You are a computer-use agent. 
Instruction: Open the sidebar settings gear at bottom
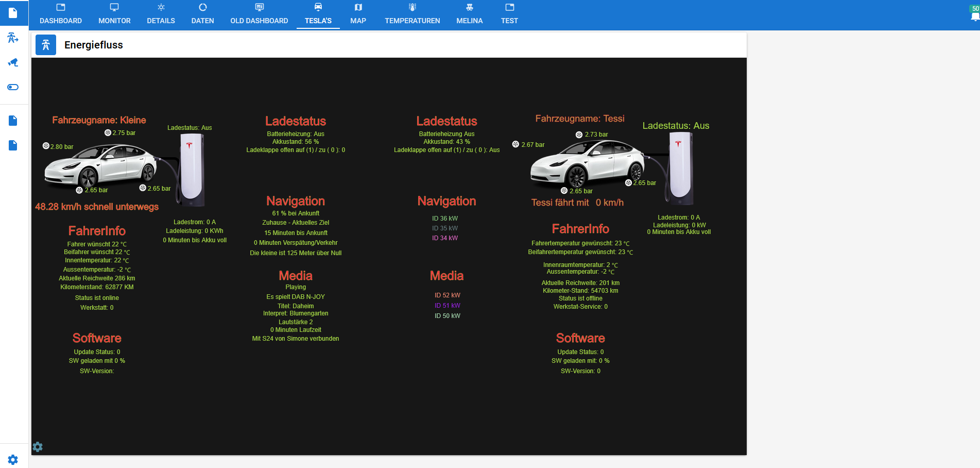coord(13,459)
